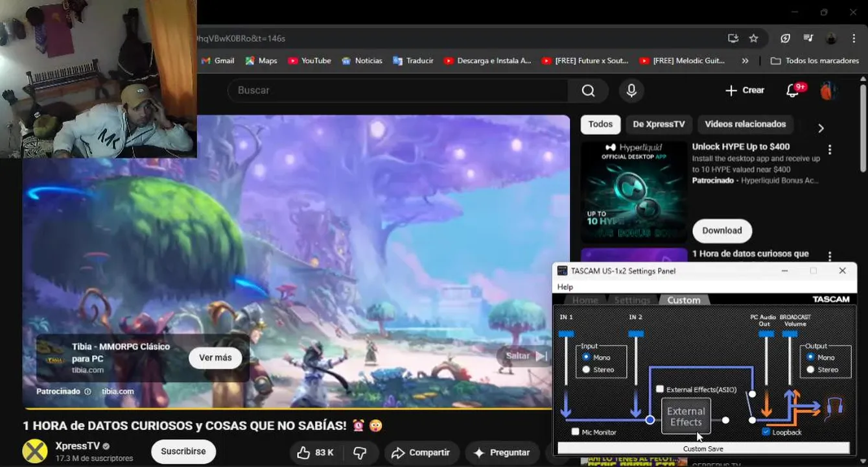Open the Descarga e Instala bookmark

point(487,60)
